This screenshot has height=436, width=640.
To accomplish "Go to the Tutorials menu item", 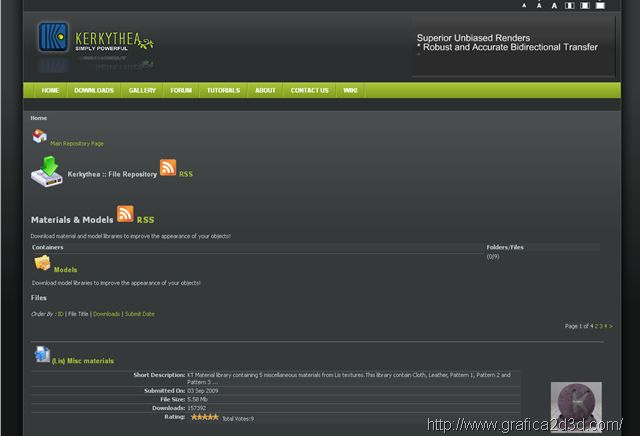I will tap(223, 90).
